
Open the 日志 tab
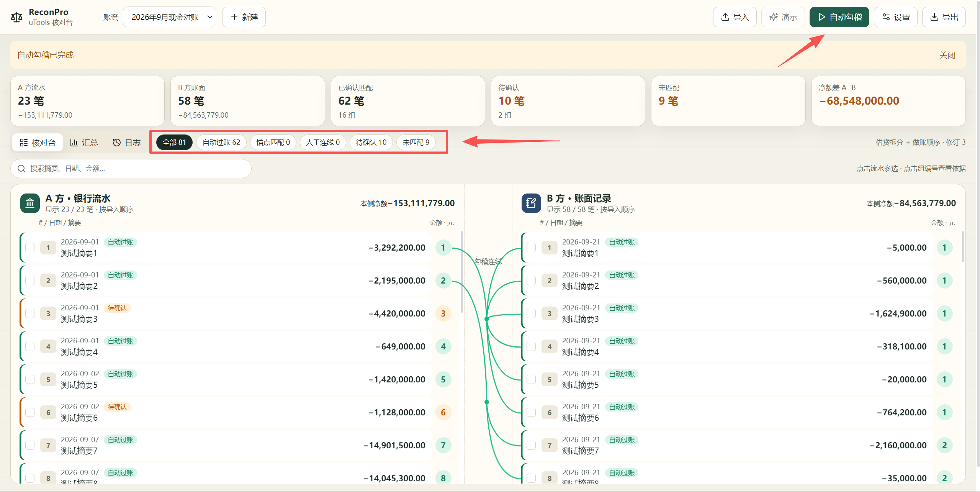[127, 143]
